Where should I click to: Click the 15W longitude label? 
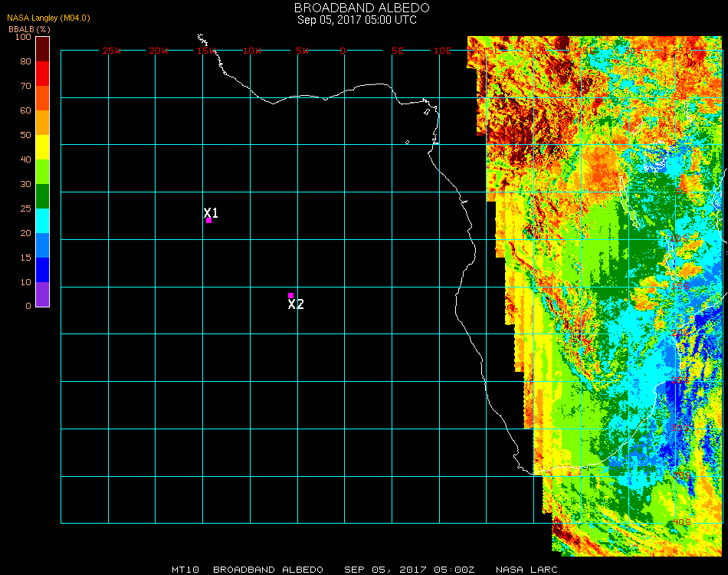[206, 51]
